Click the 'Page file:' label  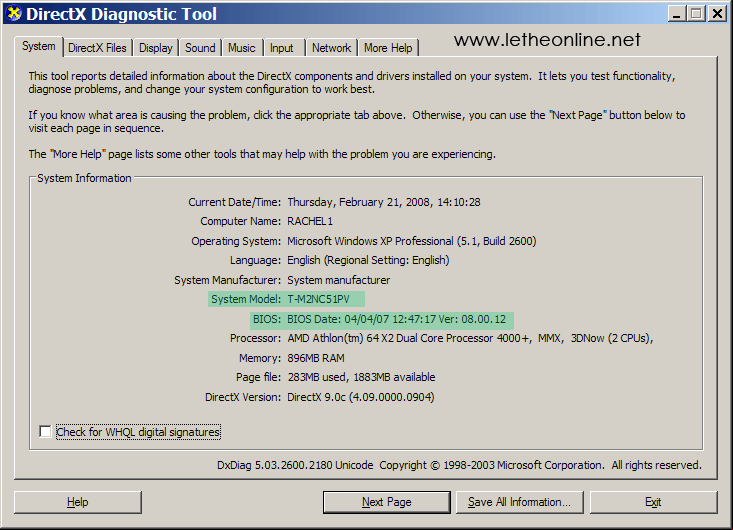(259, 377)
